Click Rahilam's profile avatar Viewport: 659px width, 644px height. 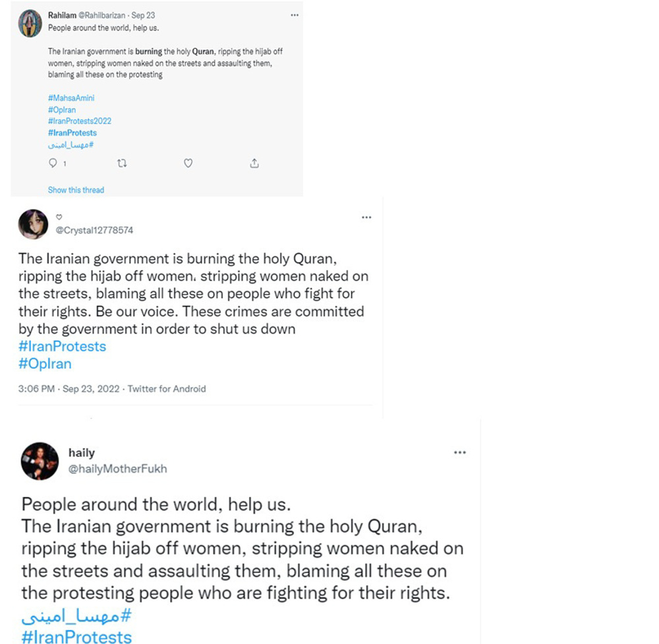coord(30,24)
